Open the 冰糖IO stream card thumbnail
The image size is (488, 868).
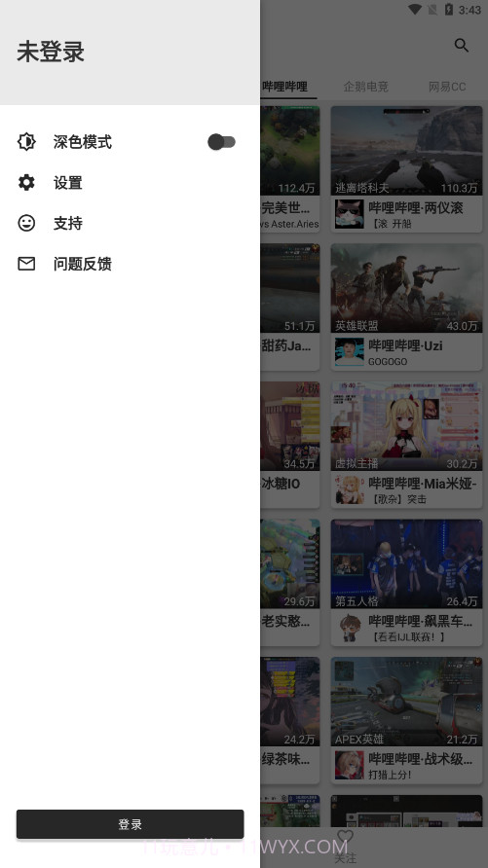[289, 426]
